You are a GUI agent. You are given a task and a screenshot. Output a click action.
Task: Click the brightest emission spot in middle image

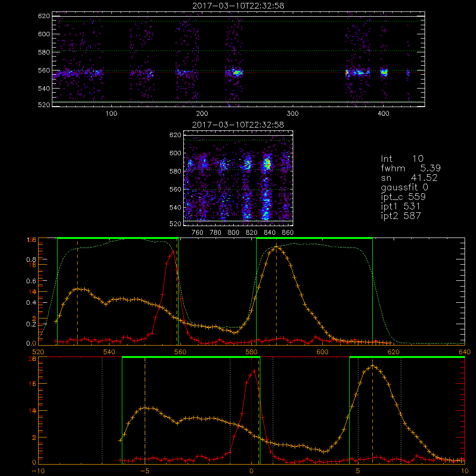(x=267, y=164)
